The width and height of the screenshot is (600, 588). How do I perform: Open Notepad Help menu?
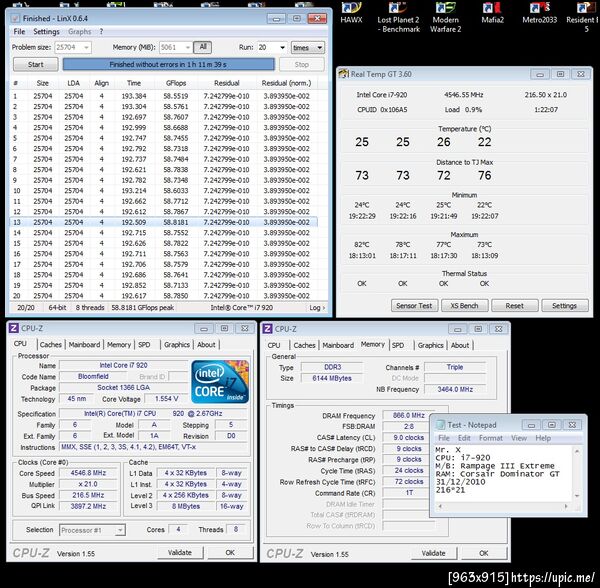[543, 438]
